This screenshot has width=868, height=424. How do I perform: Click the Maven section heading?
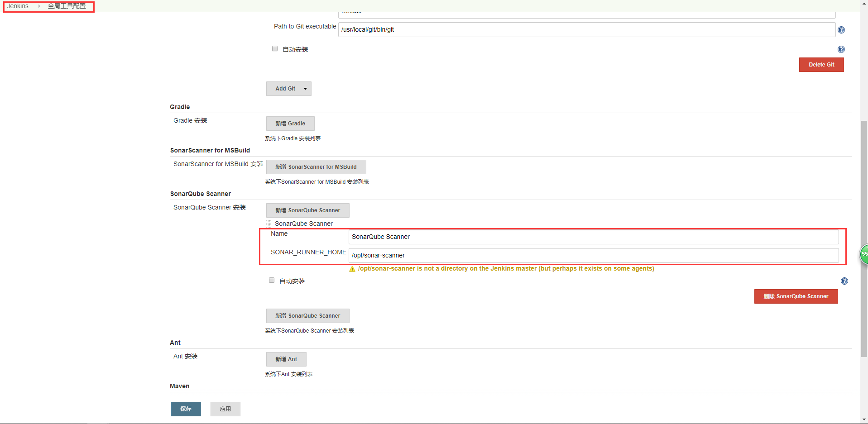pyautogui.click(x=180, y=386)
